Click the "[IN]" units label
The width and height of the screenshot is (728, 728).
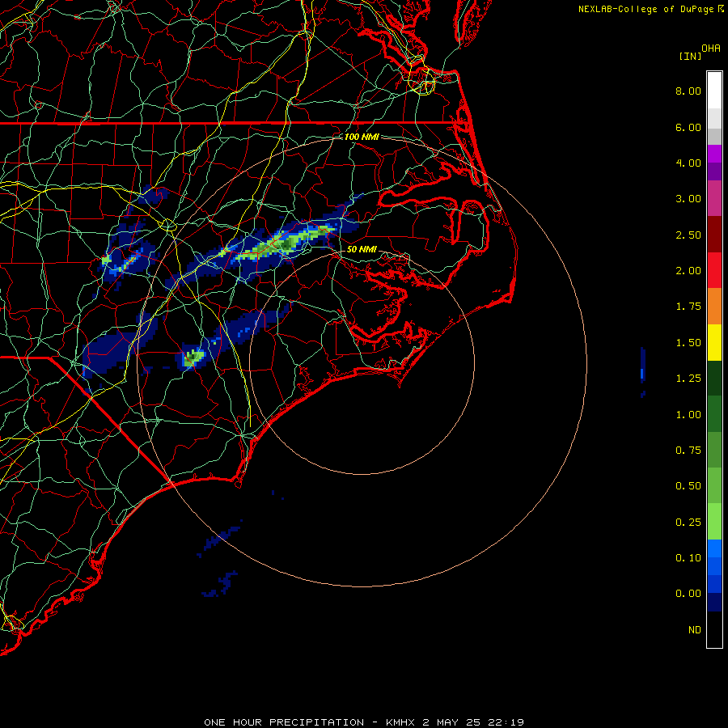click(x=691, y=57)
